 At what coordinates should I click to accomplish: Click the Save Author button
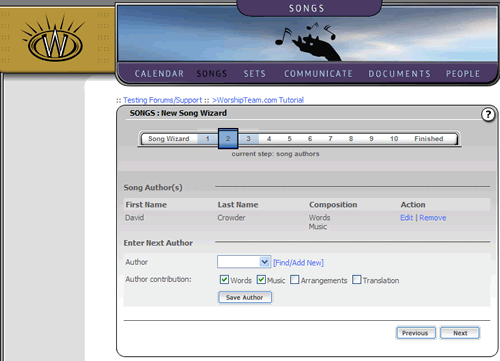tap(245, 297)
